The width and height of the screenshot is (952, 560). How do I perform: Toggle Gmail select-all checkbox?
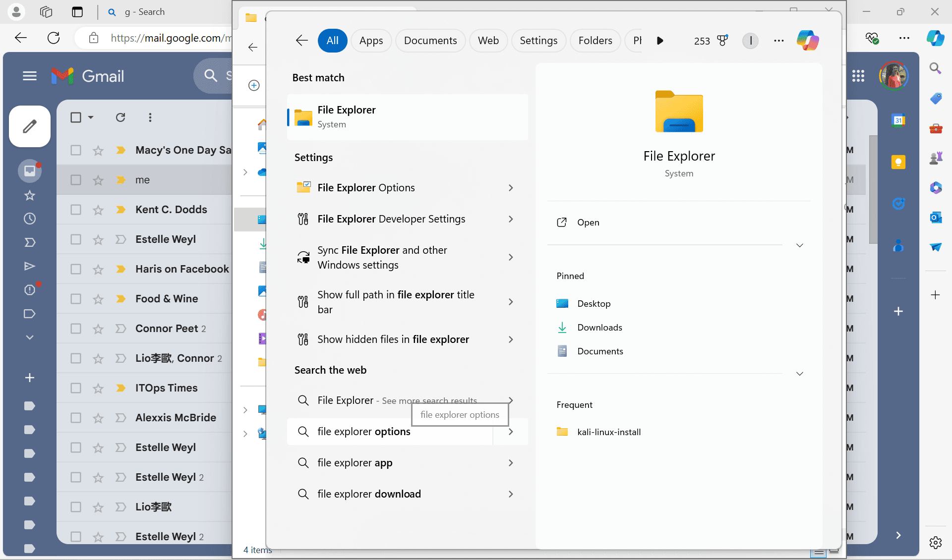76,117
